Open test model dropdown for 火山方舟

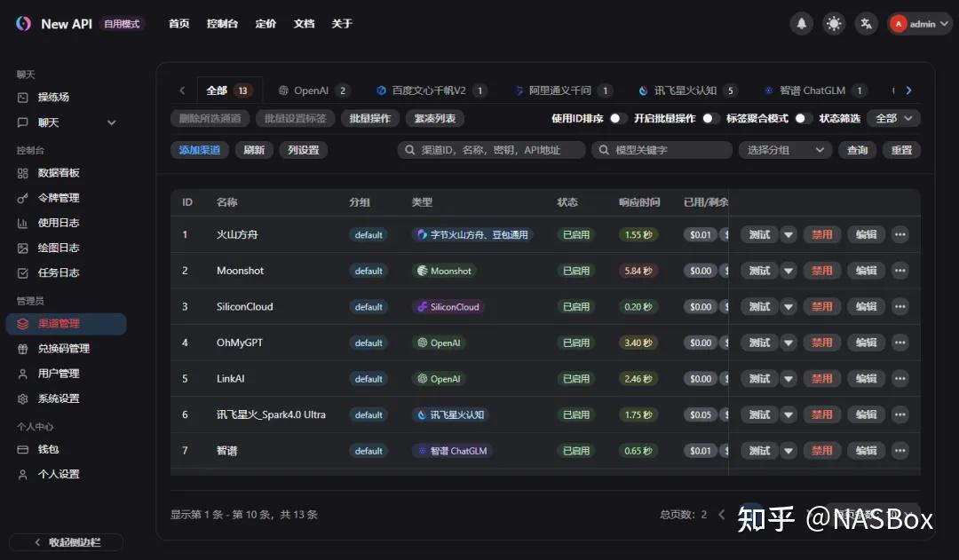point(789,234)
